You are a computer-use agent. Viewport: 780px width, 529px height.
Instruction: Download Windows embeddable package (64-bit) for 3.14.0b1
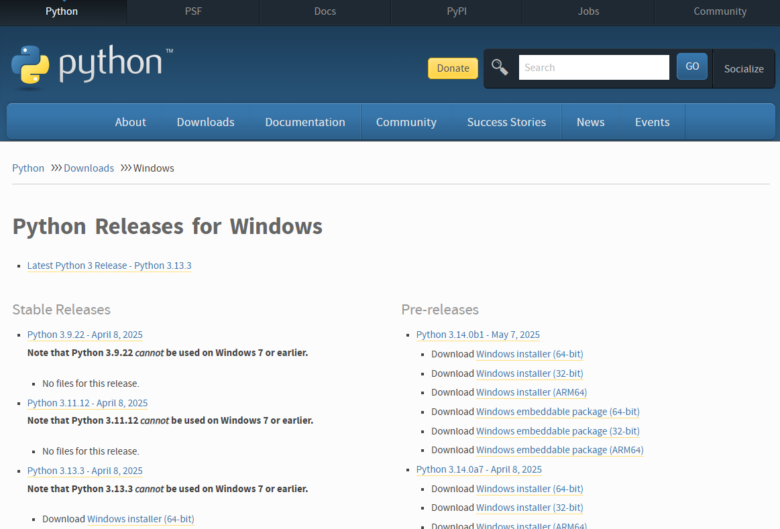tap(558, 412)
